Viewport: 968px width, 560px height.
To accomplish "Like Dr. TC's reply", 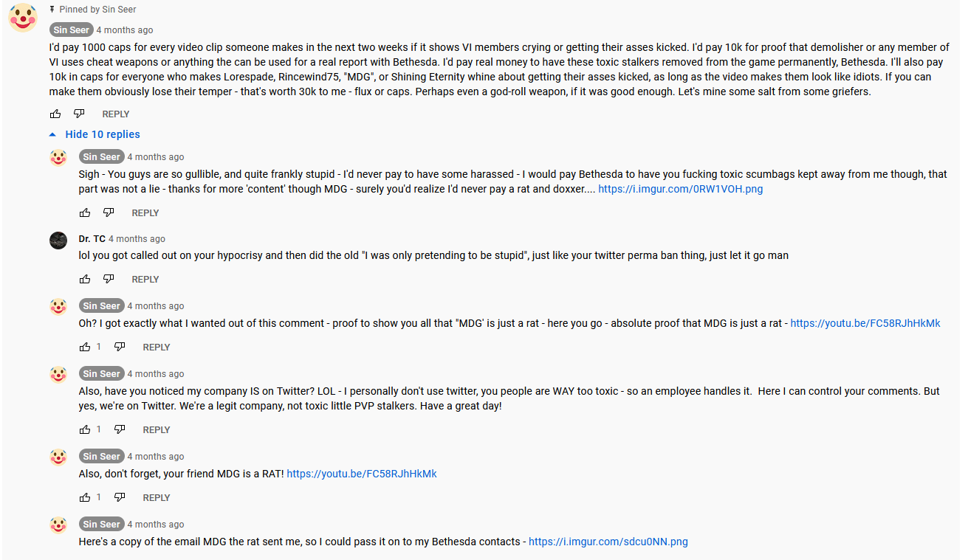I will [x=85, y=280].
